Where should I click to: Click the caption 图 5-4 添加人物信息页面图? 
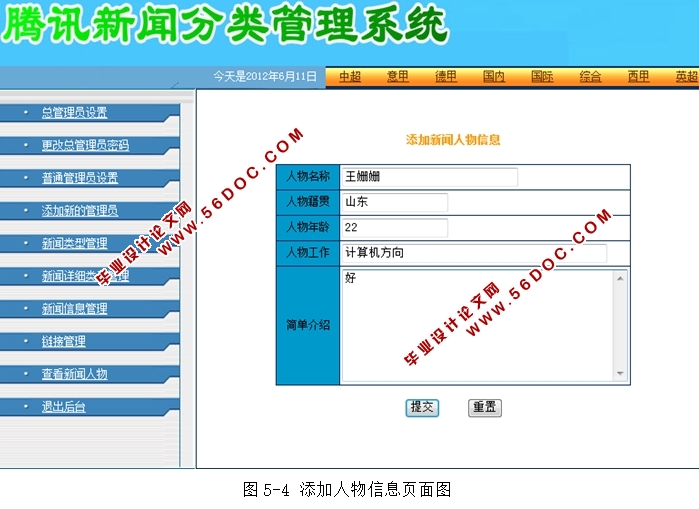pyautogui.click(x=347, y=489)
